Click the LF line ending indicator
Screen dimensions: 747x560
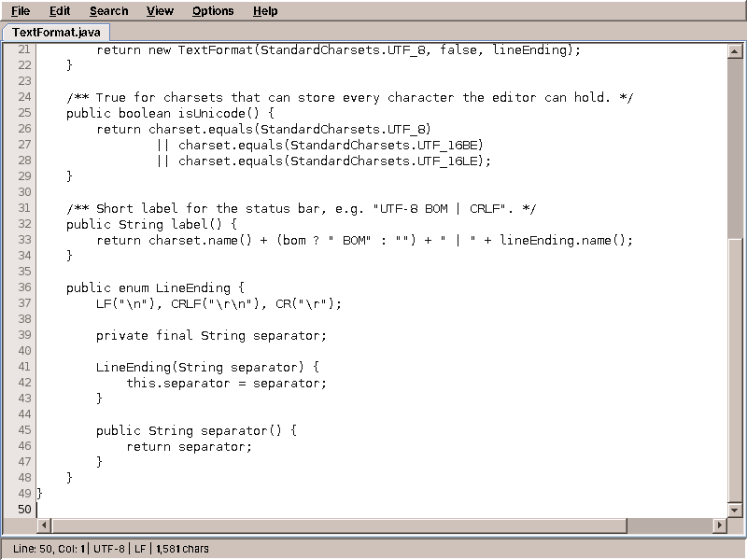pyautogui.click(x=140, y=549)
